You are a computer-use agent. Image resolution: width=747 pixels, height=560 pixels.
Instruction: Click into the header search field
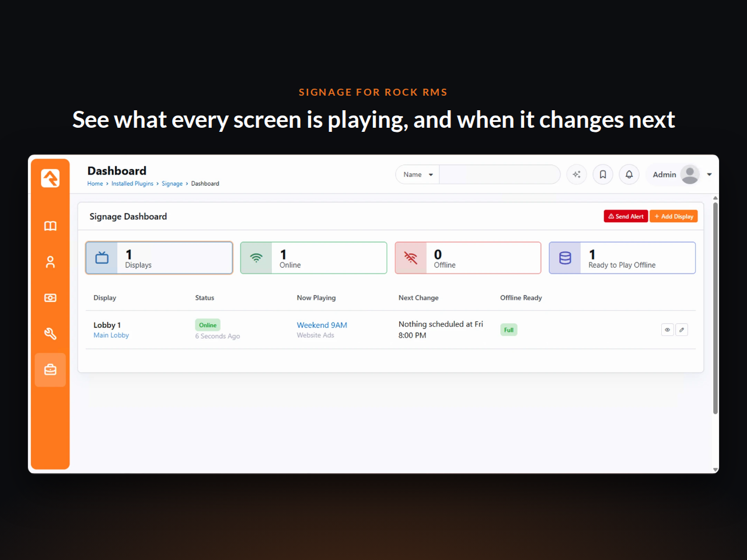tap(500, 174)
